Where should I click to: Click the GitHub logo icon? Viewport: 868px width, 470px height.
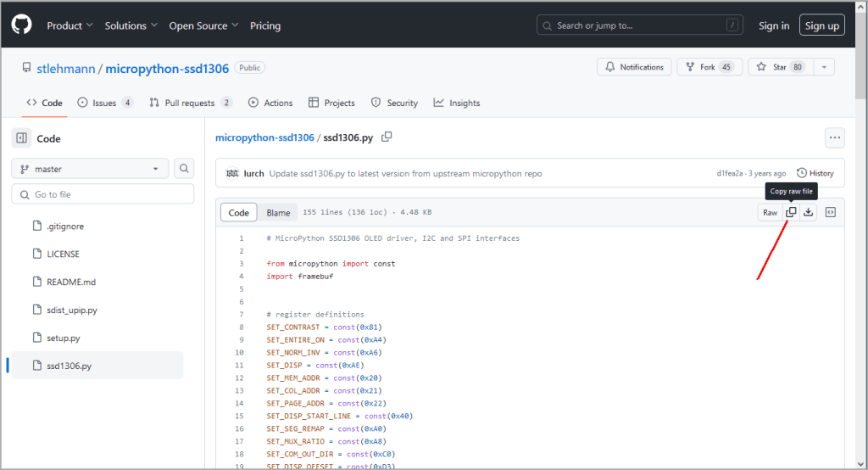point(21,25)
